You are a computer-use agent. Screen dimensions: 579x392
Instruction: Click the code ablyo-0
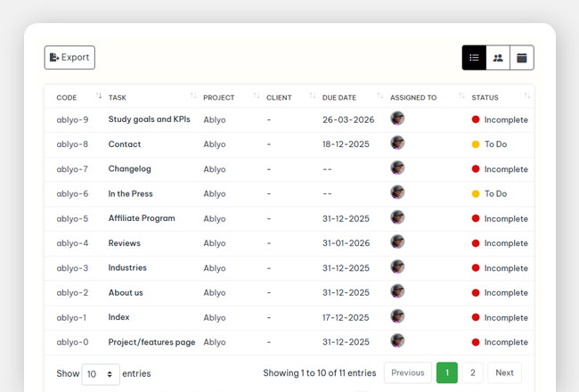pos(72,342)
